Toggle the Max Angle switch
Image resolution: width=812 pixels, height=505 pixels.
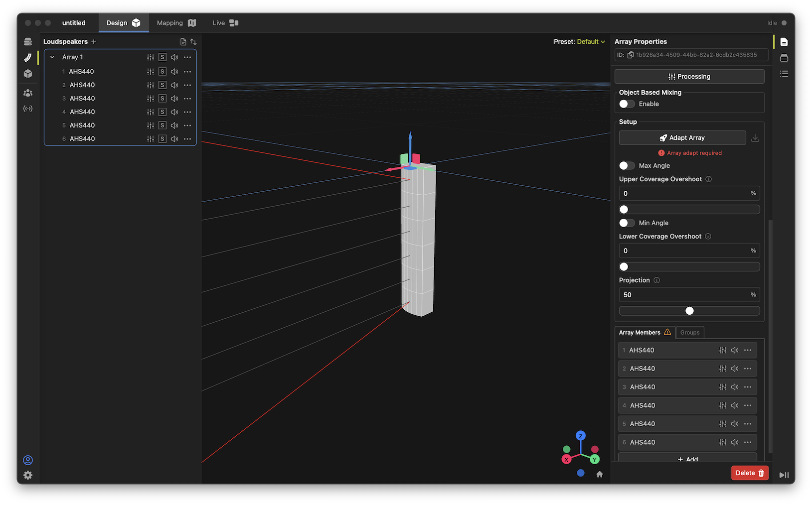coord(627,166)
